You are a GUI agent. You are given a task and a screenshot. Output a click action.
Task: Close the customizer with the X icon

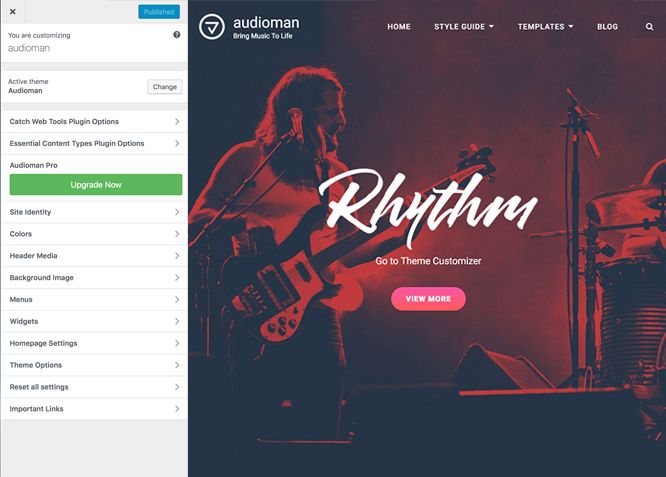[x=13, y=11]
